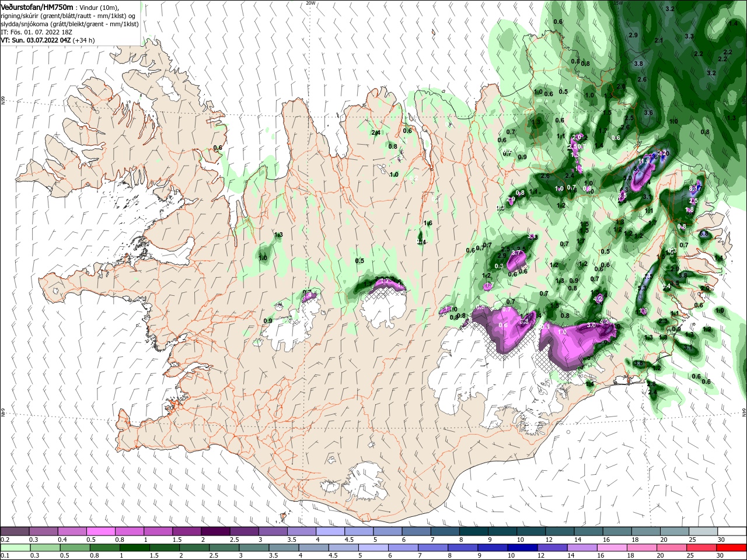Pick the bright pink 0.5 swatch in upper legend row
Screen dimensions: 747x560
[x=100, y=531]
